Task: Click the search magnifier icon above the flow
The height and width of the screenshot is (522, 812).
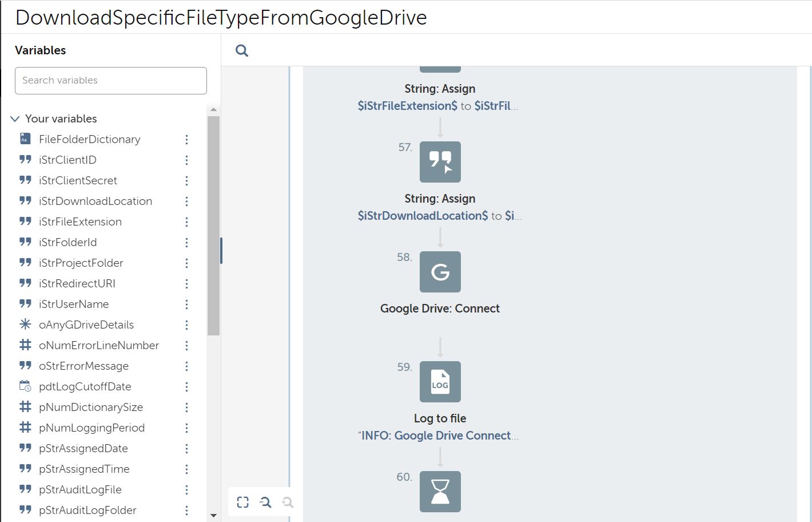Action: [242, 51]
